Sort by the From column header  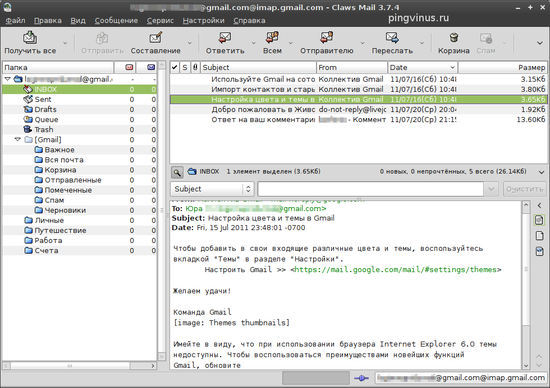[352, 67]
